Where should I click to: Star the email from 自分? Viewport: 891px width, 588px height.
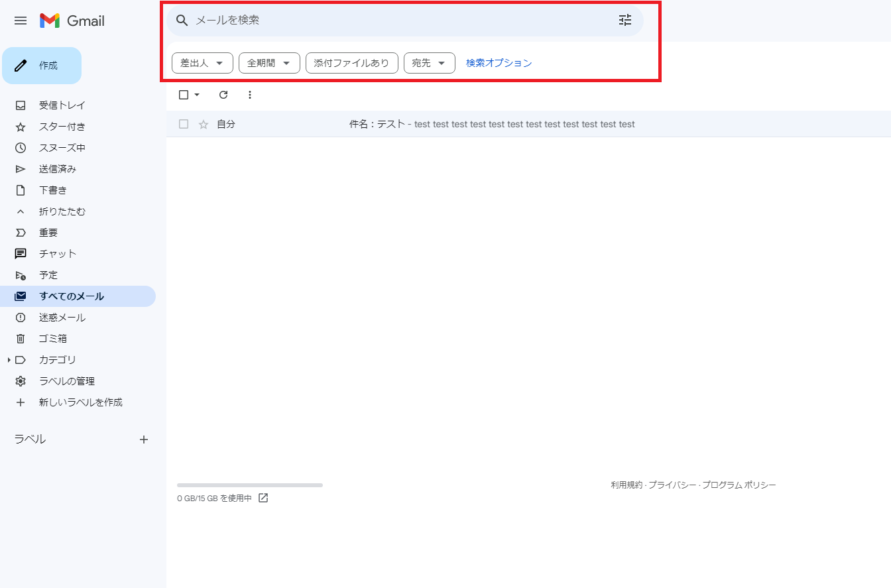(204, 124)
